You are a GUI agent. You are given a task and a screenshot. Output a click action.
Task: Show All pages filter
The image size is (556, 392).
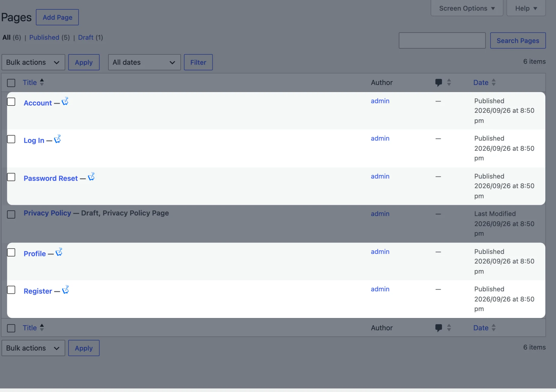[7, 37]
